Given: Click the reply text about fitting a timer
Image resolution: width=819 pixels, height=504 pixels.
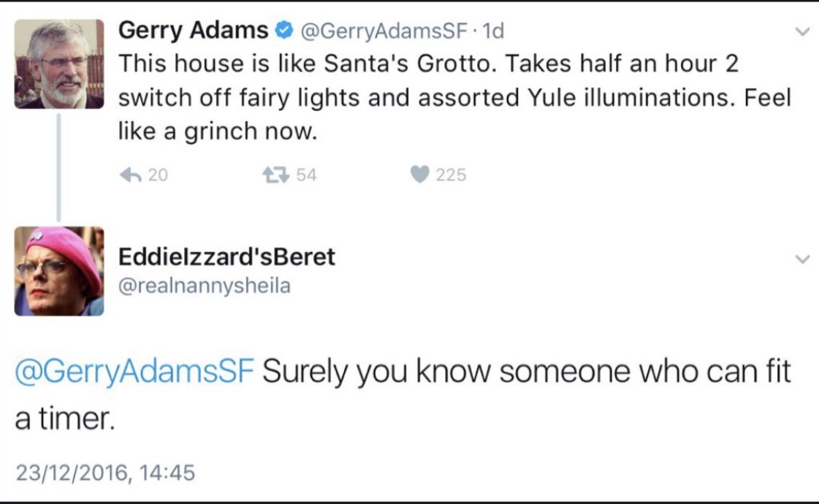Looking at the screenshot, I should [x=526, y=373].
